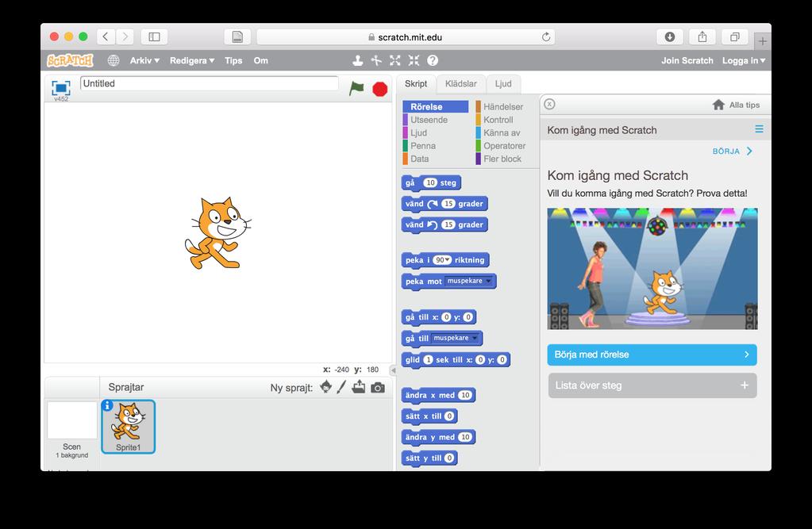
Task: Upload sprite from file
Action: (359, 387)
